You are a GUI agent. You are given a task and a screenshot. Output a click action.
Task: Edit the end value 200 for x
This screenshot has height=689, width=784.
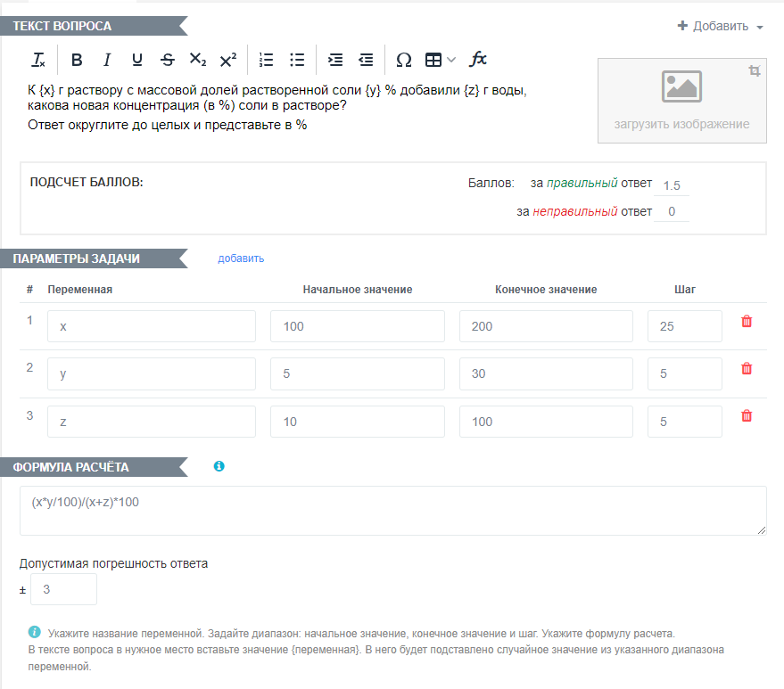546,326
